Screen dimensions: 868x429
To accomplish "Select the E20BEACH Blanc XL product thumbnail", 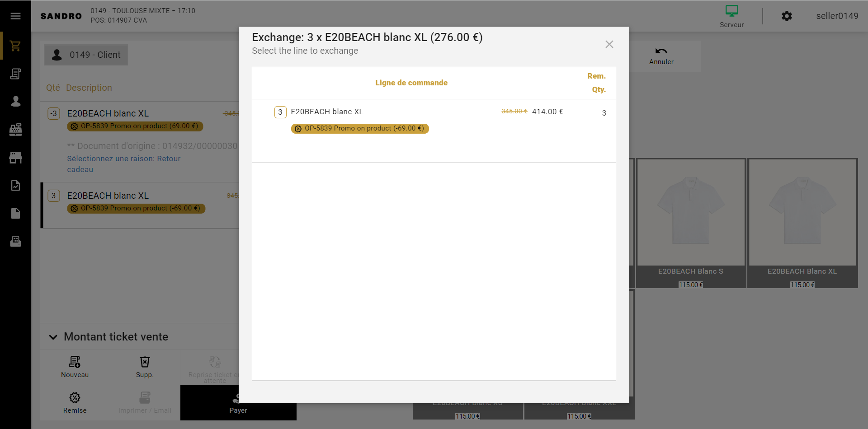I will 802,223.
